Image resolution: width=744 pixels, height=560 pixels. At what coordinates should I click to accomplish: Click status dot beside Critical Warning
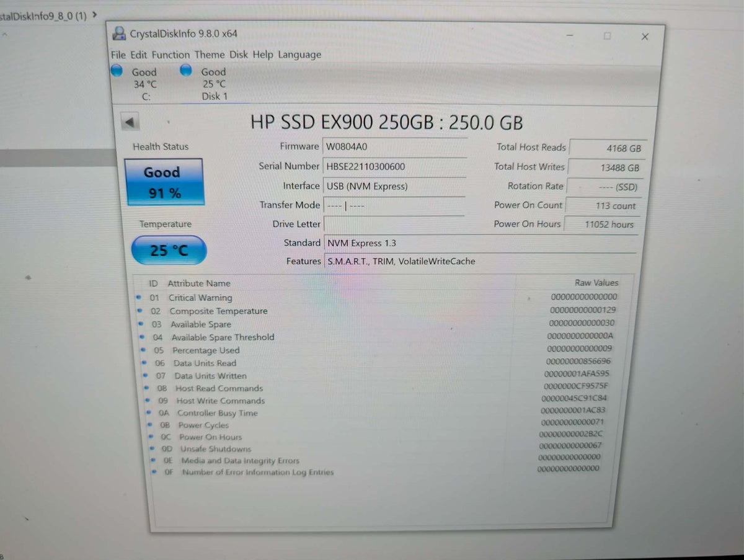coord(138,298)
